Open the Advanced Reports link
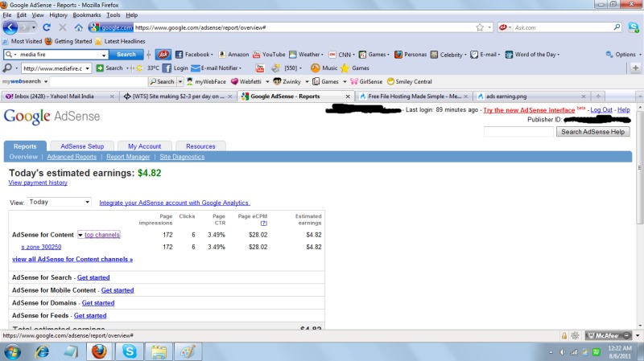The width and height of the screenshot is (644, 361). (x=72, y=157)
